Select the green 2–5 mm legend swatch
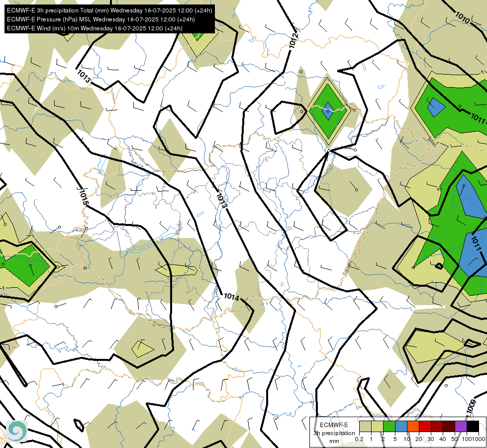 (x=389, y=426)
